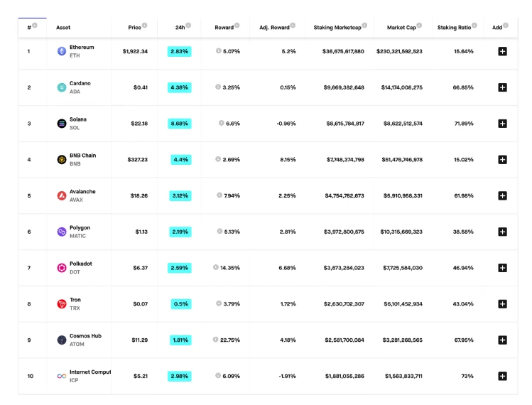This screenshot has width=532, height=405.
Task: Add Ethereum using its plus button
Action: click(x=502, y=51)
